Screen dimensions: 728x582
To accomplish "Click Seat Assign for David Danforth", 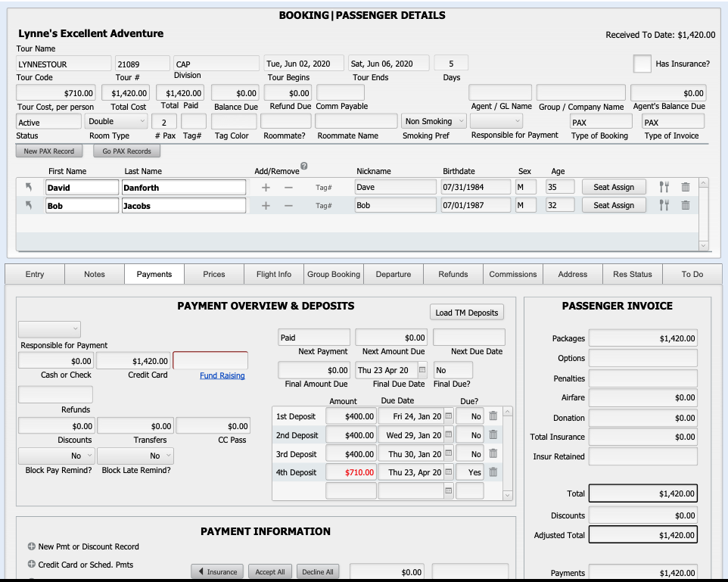I will [614, 187].
